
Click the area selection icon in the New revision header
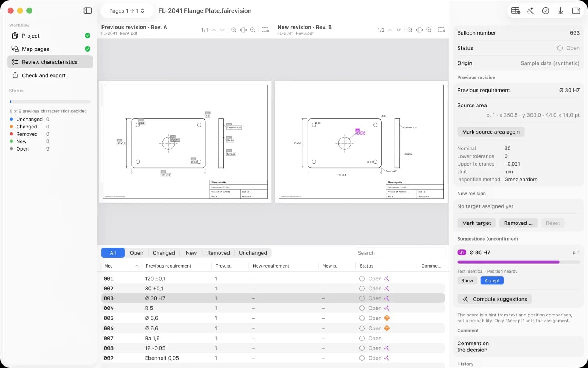(x=441, y=30)
